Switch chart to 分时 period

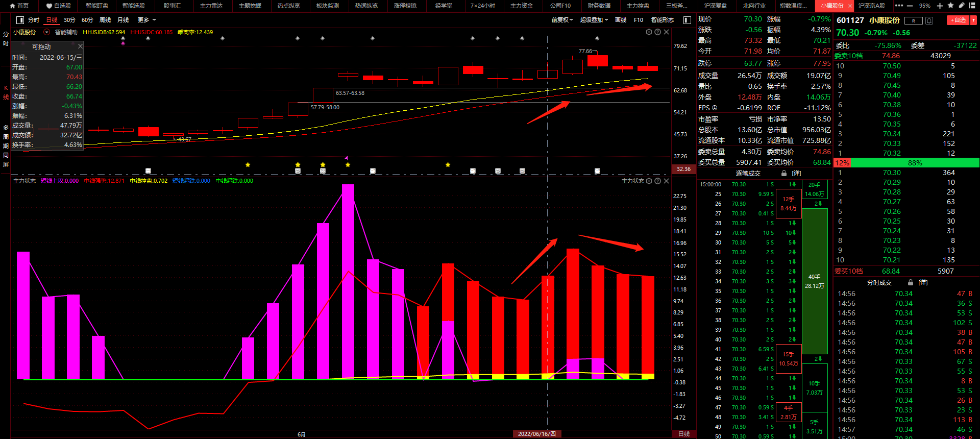tap(34, 20)
